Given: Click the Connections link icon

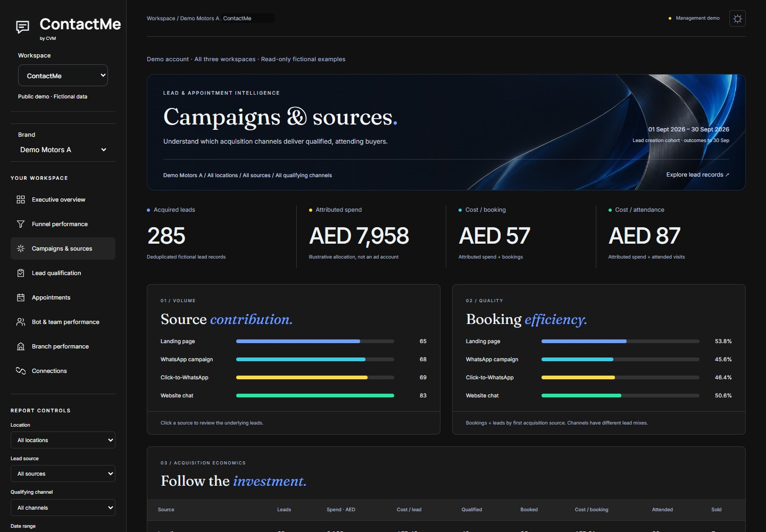Looking at the screenshot, I should pos(21,371).
